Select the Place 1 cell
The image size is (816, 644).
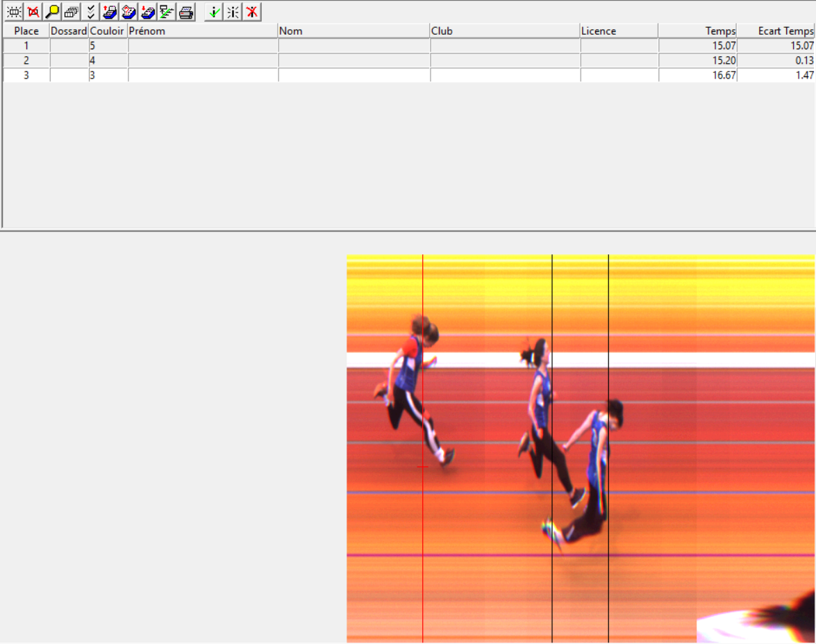point(26,46)
